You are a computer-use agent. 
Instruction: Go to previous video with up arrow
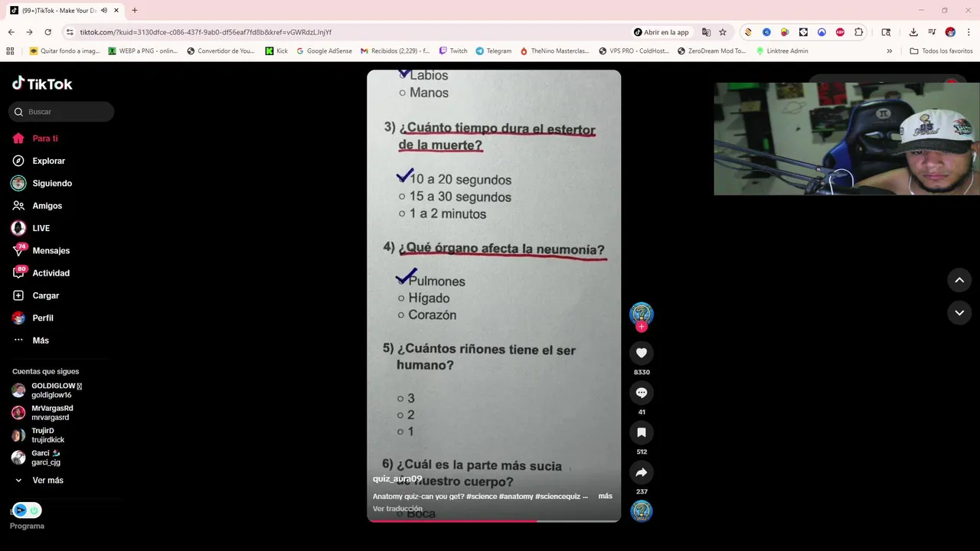pos(959,280)
